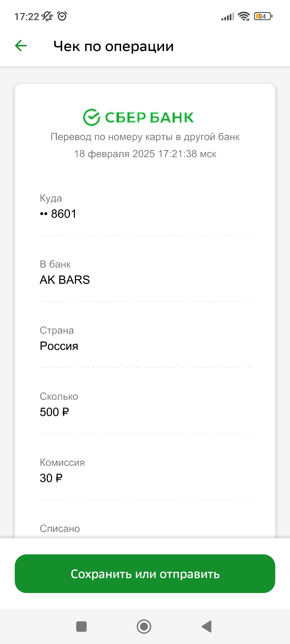Tap the cellular signal strength icon

(228, 17)
